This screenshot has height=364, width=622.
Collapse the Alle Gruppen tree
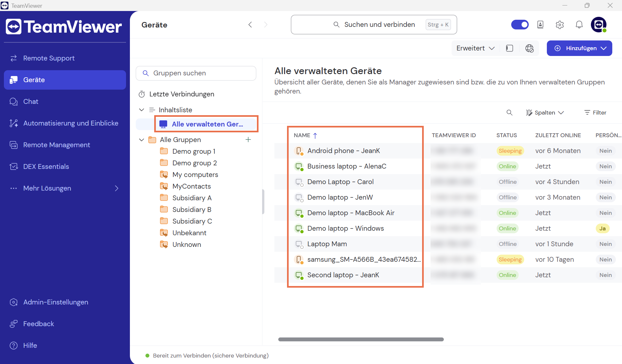click(x=142, y=140)
